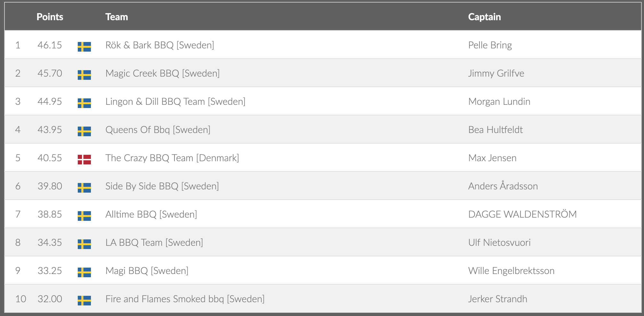This screenshot has height=316, width=644.
Task: Click the Sweden flag beside Magic Creek BBQ
Action: [84, 75]
